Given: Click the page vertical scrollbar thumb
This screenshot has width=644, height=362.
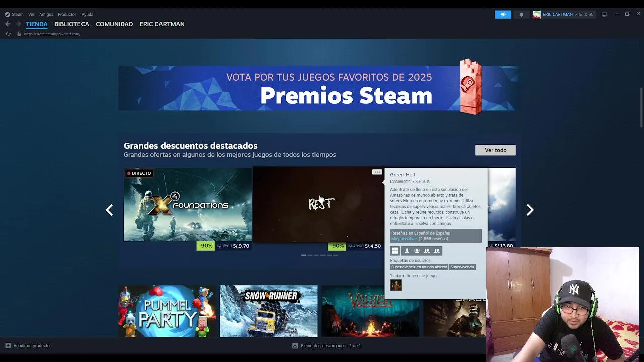Looking at the screenshot, I should click(x=641, y=108).
